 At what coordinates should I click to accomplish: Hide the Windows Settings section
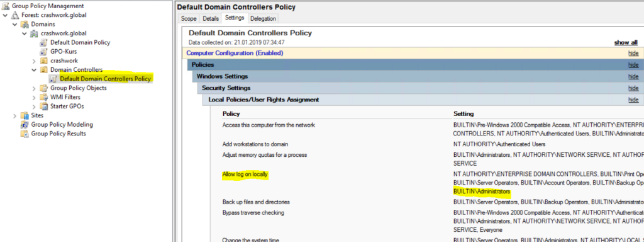[633, 76]
